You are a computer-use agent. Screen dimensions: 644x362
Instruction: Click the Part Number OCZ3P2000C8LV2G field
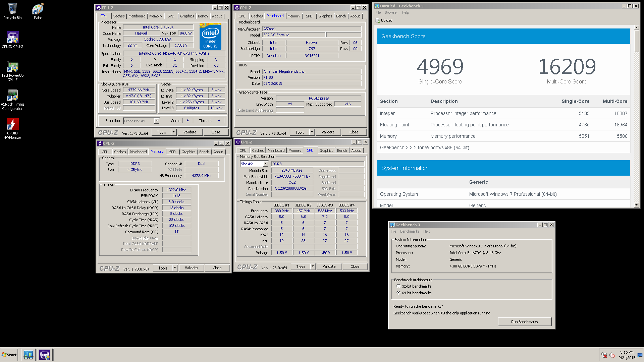(x=292, y=188)
